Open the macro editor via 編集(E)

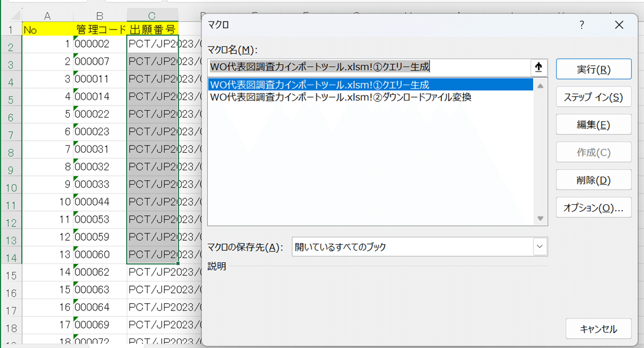point(593,124)
